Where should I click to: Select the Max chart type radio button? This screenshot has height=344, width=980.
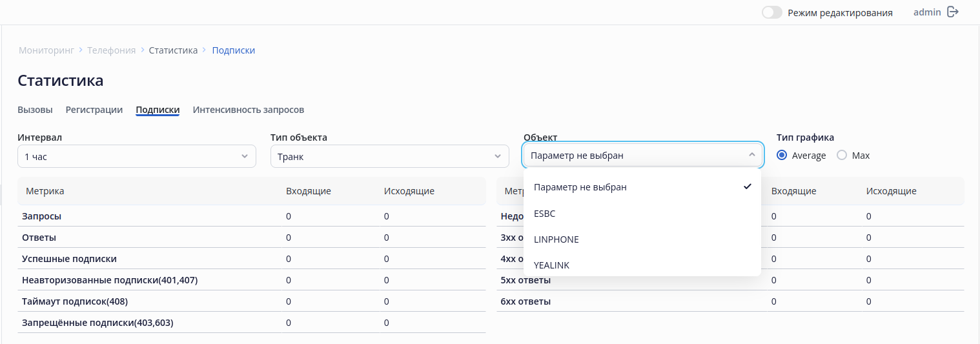pos(842,156)
